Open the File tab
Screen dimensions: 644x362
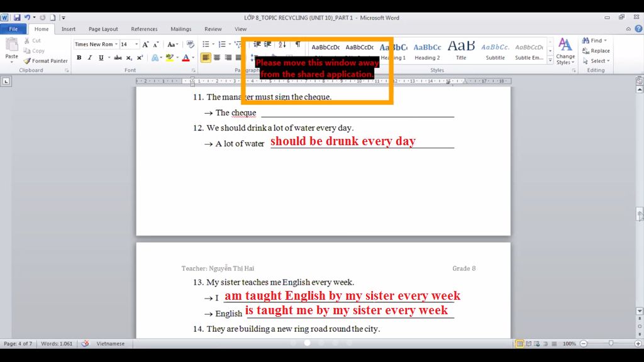point(13,29)
